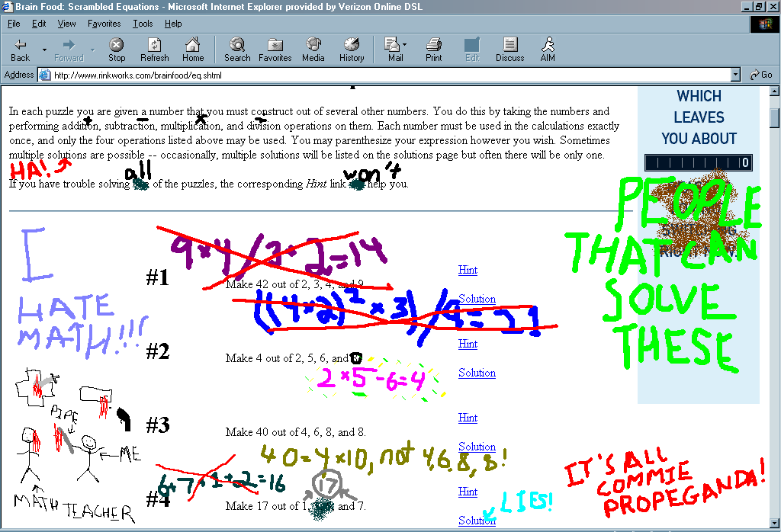Open the Tools menu
The height and width of the screenshot is (532, 781).
click(142, 24)
